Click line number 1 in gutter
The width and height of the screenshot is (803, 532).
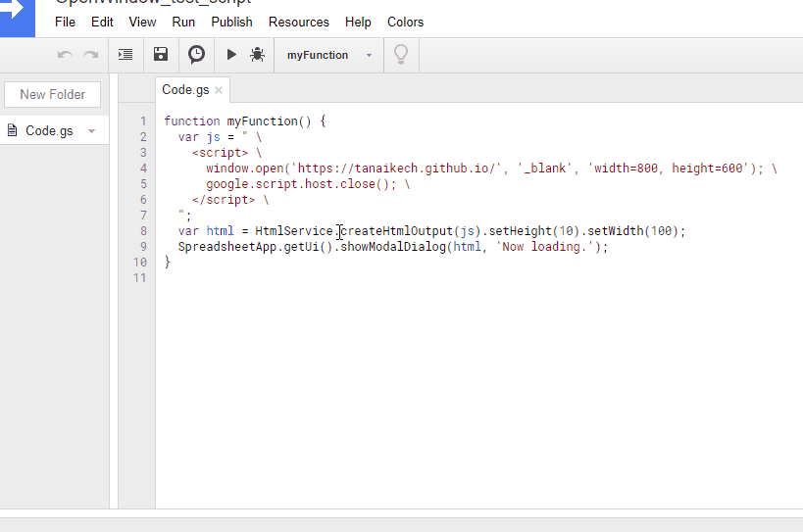pos(143,121)
